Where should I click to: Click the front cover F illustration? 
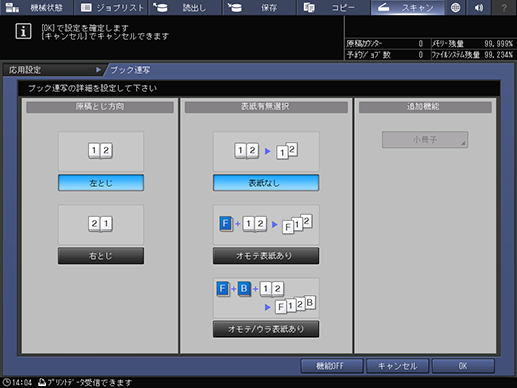coord(266,224)
